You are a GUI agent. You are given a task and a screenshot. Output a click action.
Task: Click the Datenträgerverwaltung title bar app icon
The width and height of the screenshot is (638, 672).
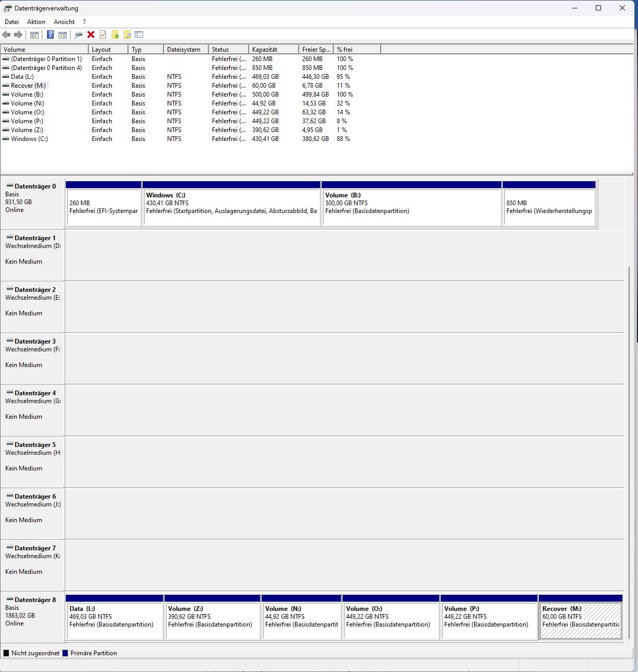8,8
